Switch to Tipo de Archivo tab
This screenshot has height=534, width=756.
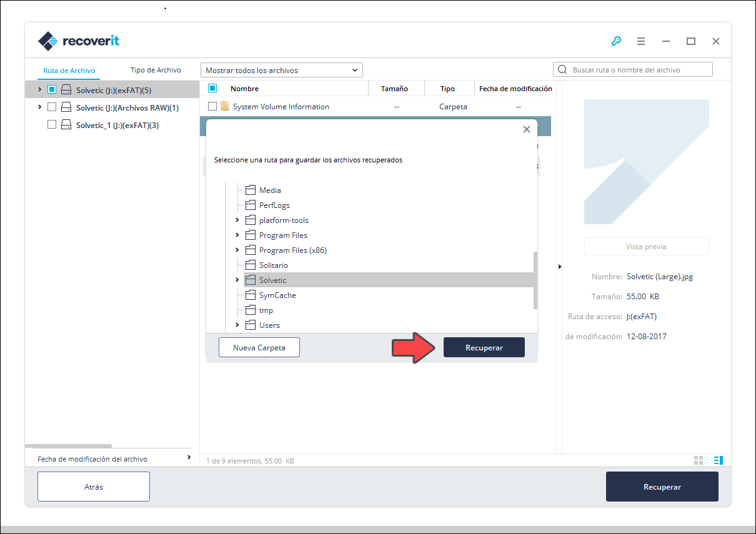[156, 70]
